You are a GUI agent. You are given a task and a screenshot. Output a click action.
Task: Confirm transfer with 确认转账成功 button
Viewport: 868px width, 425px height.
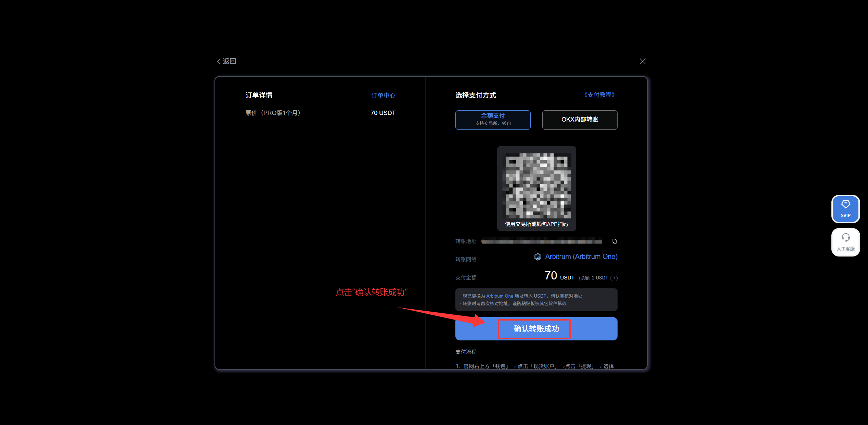pos(535,329)
